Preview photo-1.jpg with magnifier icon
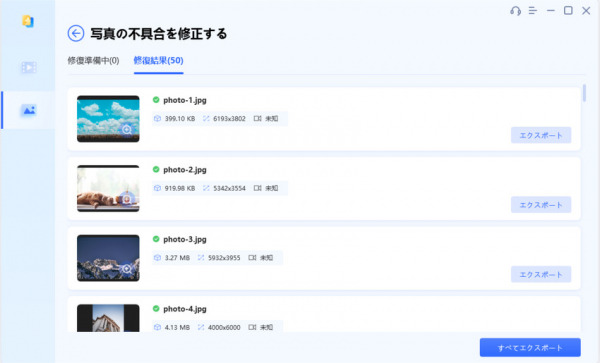The width and height of the screenshot is (600, 363). point(127,130)
